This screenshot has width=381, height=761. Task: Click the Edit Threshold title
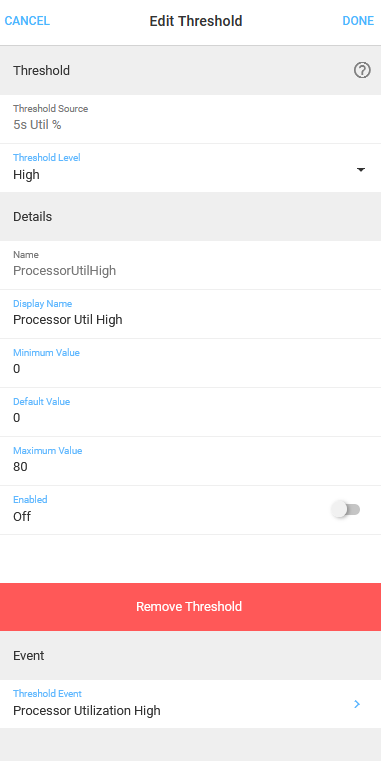click(x=196, y=21)
